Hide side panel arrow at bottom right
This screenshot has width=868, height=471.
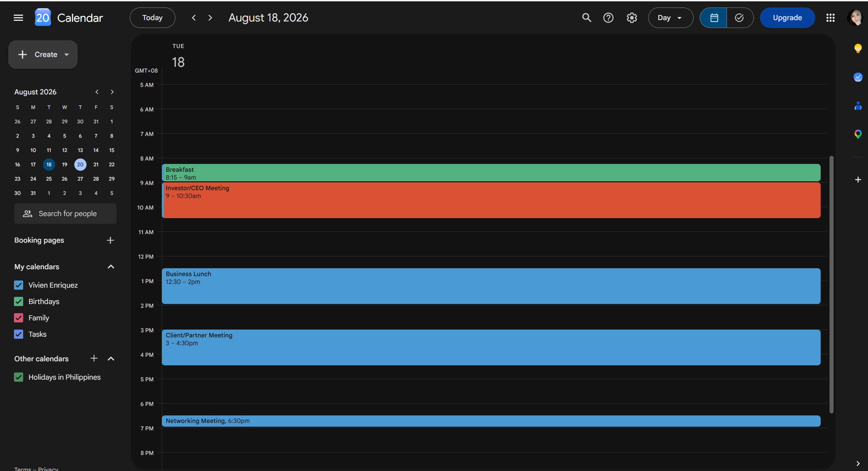coord(858,464)
